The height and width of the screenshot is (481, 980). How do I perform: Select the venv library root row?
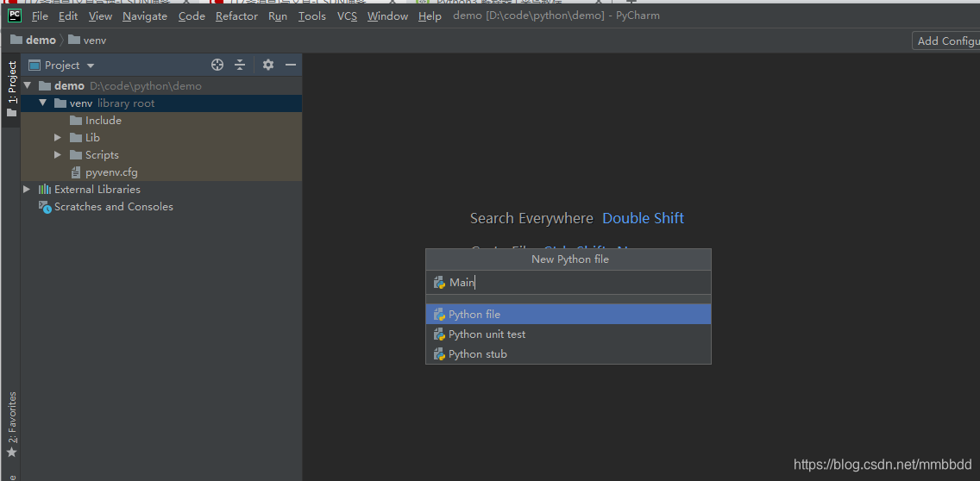pos(161,103)
